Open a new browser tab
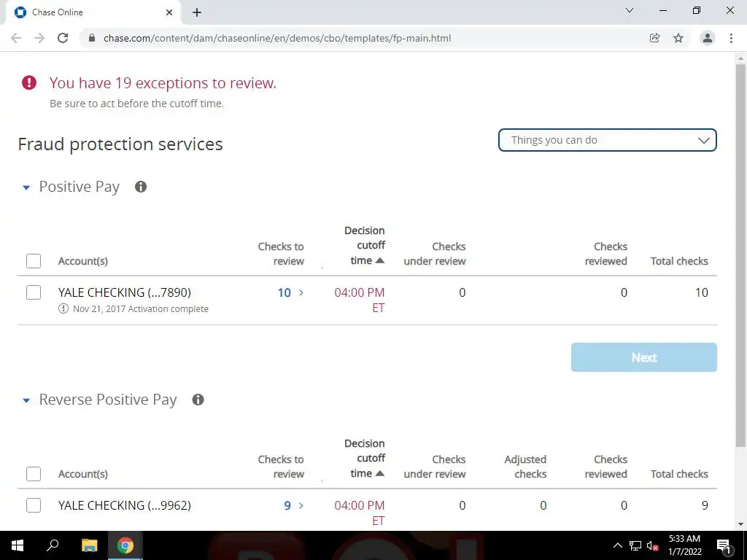Image resolution: width=747 pixels, height=560 pixels. 197,12
